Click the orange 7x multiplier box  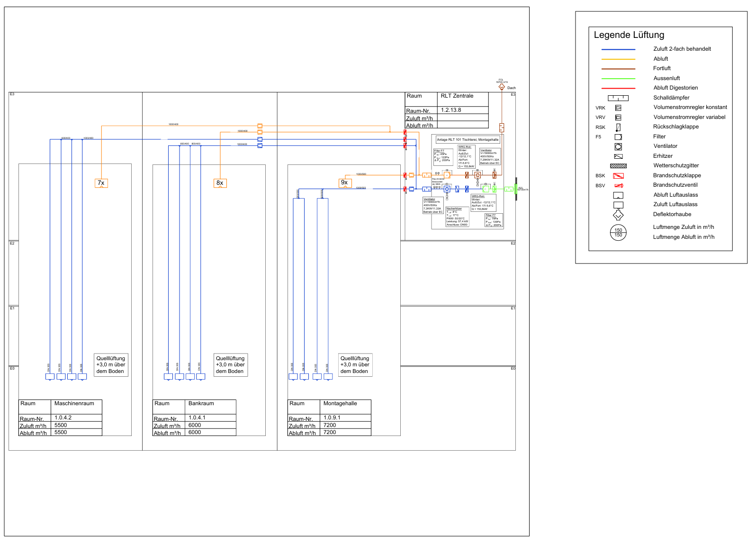[101, 183]
